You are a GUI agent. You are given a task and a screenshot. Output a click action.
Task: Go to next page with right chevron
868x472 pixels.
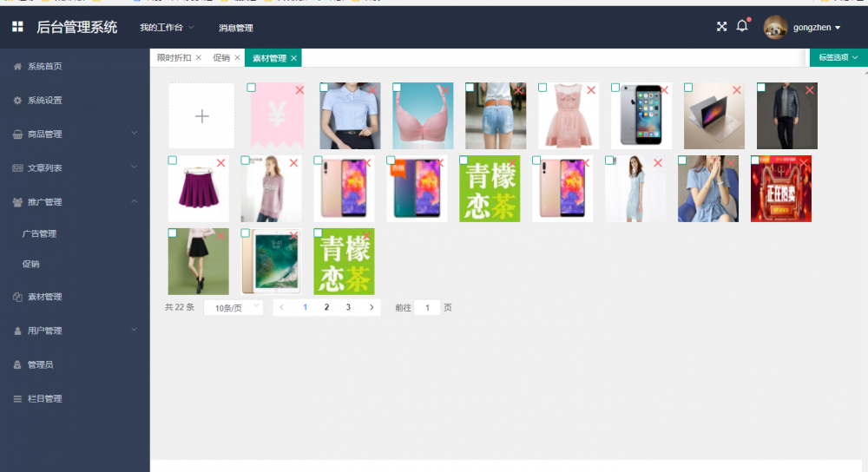click(372, 308)
